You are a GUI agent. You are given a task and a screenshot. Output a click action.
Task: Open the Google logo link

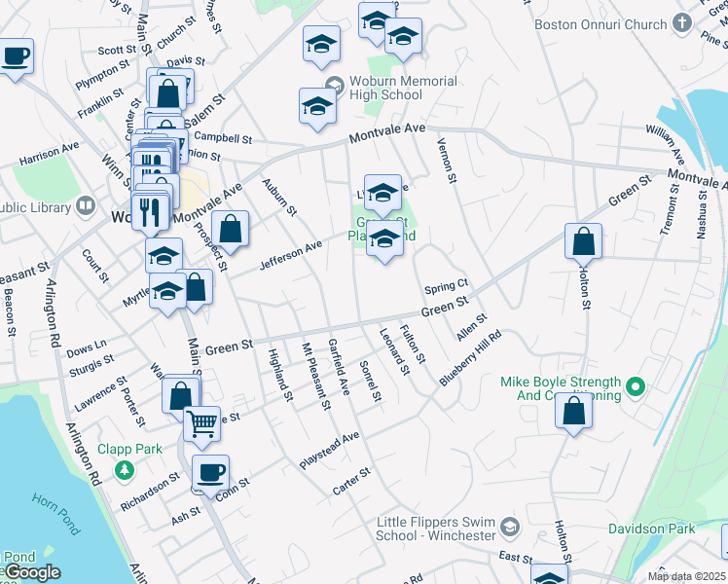click(x=32, y=572)
